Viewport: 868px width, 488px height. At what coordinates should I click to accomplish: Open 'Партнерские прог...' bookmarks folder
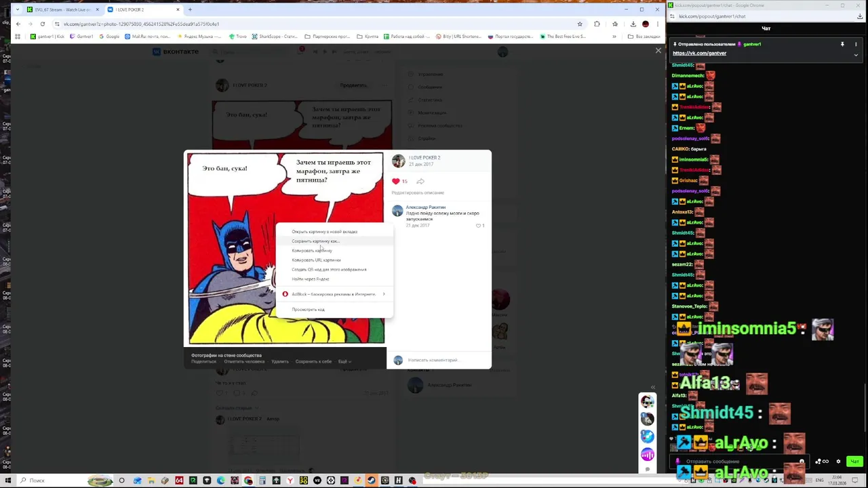pyautogui.click(x=328, y=37)
